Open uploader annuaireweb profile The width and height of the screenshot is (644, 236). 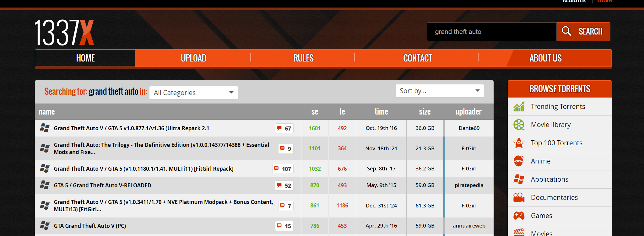click(x=469, y=226)
